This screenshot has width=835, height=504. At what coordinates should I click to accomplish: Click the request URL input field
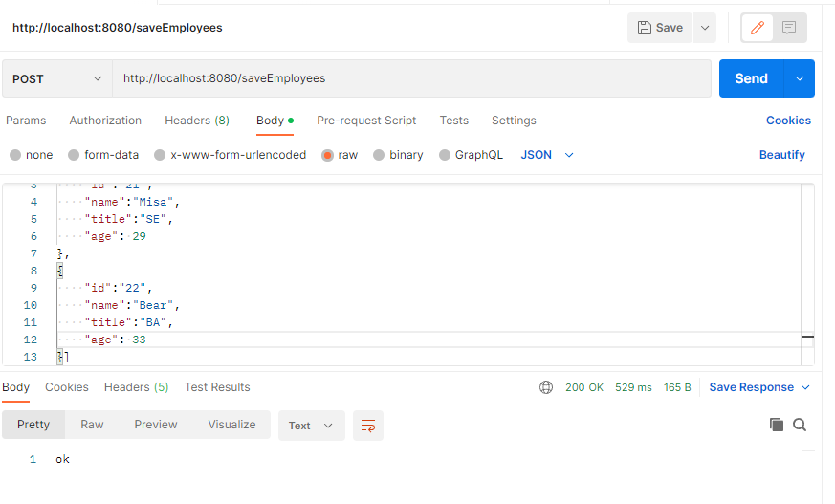(x=411, y=78)
